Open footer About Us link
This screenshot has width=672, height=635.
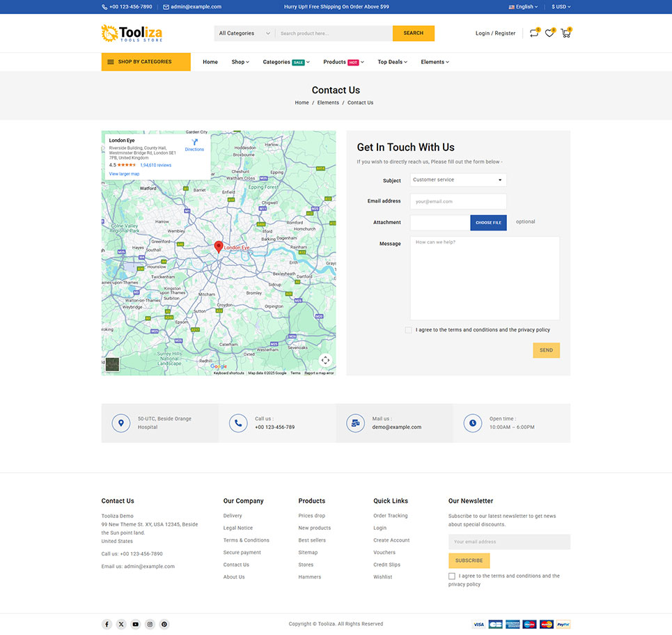(234, 577)
